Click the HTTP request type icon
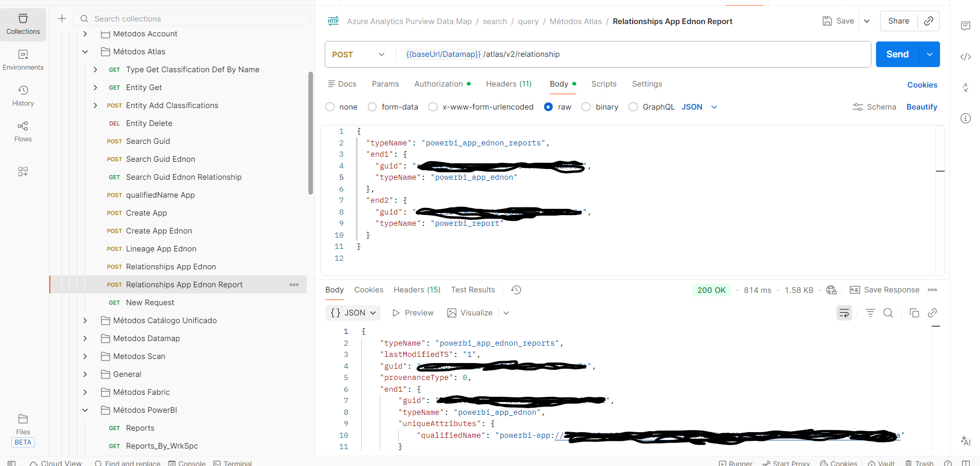Screen dimensions: 980x466 333,21
